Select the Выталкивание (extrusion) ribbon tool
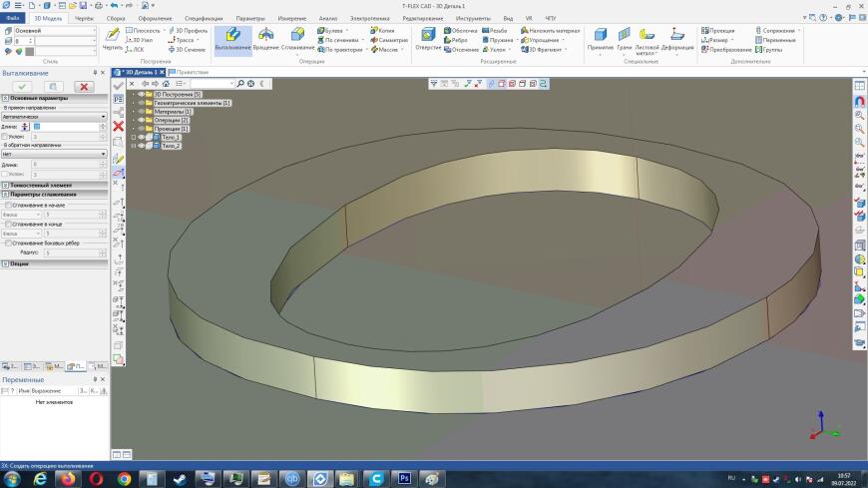868x488 pixels. [x=233, y=39]
